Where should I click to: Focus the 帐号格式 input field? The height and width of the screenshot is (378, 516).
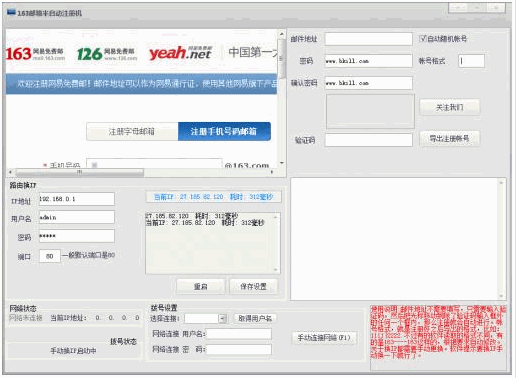pos(471,61)
